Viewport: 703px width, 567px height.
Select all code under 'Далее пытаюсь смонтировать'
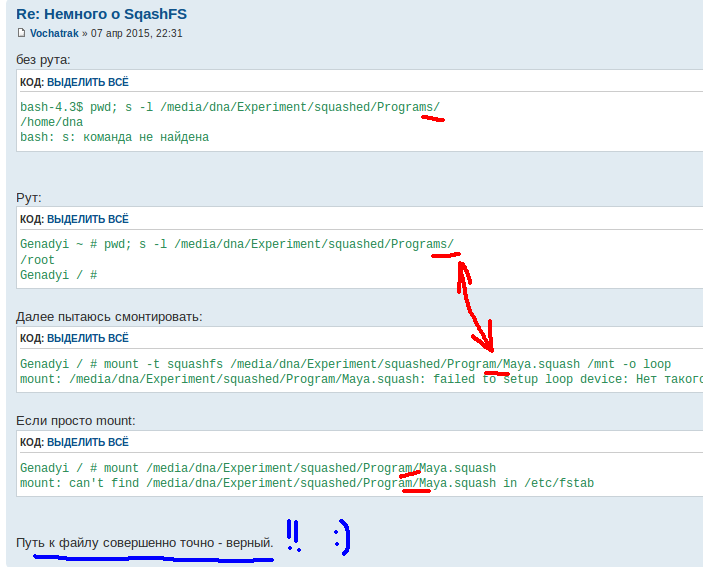coord(88,338)
